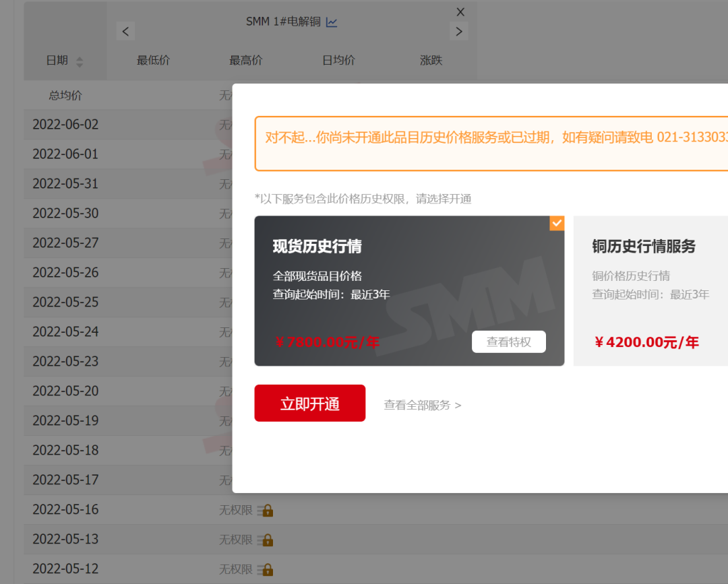
Task: Click the 总均价 row label
Action: [65, 96]
